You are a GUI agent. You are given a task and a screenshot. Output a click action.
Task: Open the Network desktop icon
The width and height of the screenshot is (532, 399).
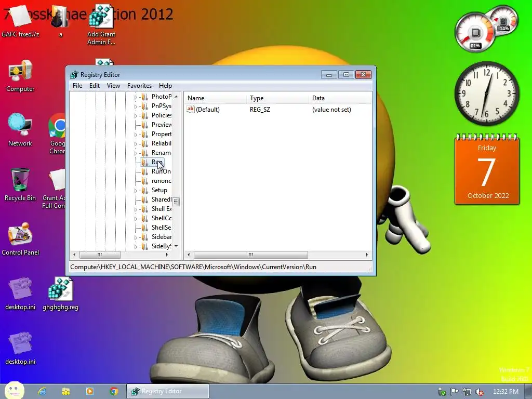tap(20, 130)
